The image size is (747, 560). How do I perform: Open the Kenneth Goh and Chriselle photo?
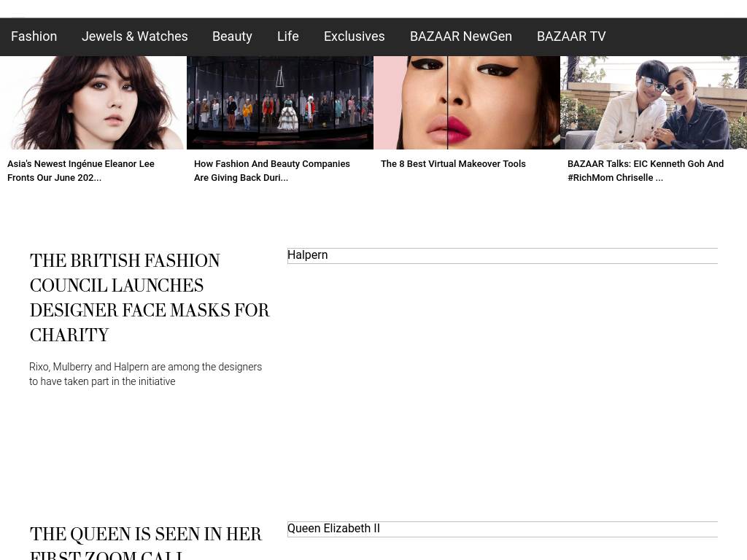tap(653, 103)
